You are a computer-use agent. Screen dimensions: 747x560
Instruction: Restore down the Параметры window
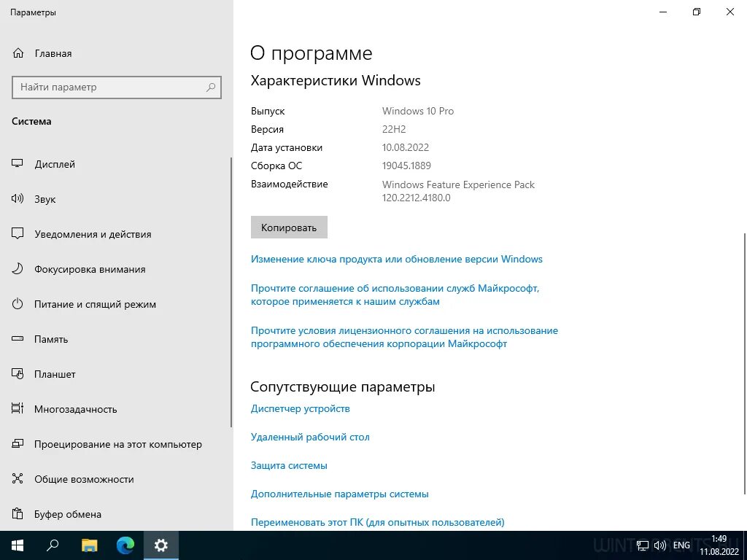pyautogui.click(x=697, y=12)
